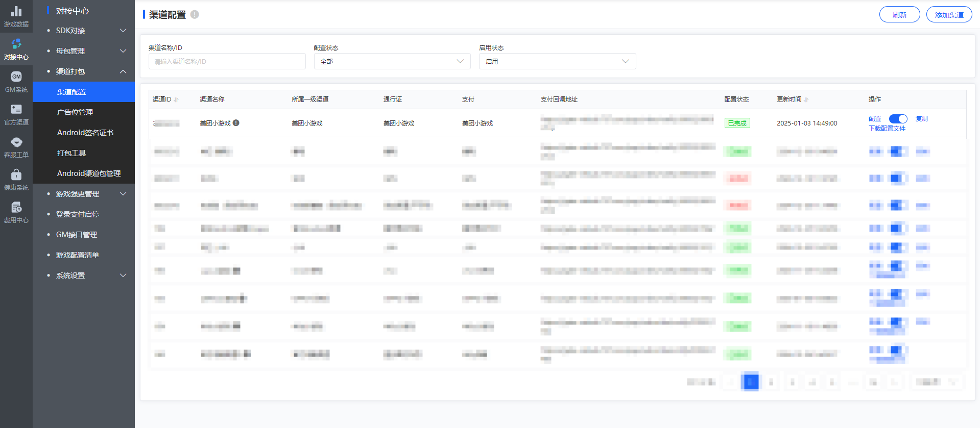Click info icon next to 美团小游戏 channel name
980x428 pixels.
coord(236,123)
